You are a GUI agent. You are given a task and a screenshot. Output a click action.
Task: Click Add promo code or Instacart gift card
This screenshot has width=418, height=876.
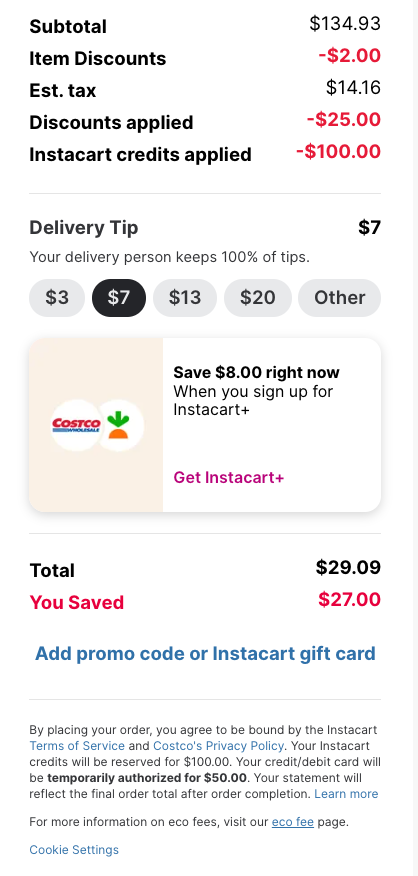coord(205,653)
